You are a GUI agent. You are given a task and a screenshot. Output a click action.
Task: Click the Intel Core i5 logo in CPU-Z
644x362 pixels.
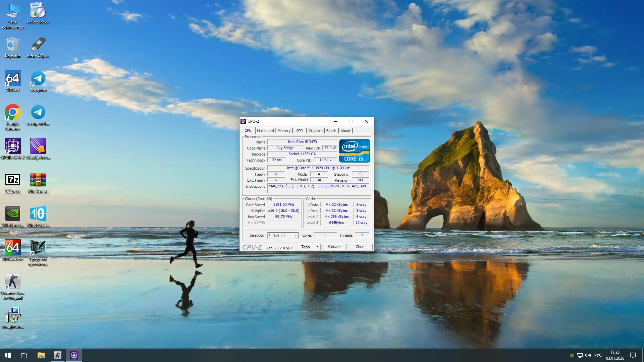click(355, 151)
